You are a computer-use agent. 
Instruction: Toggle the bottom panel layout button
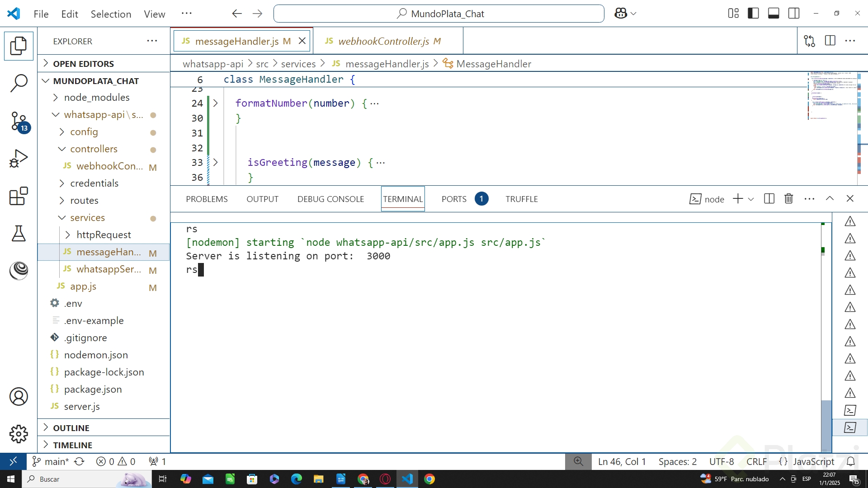tap(774, 14)
